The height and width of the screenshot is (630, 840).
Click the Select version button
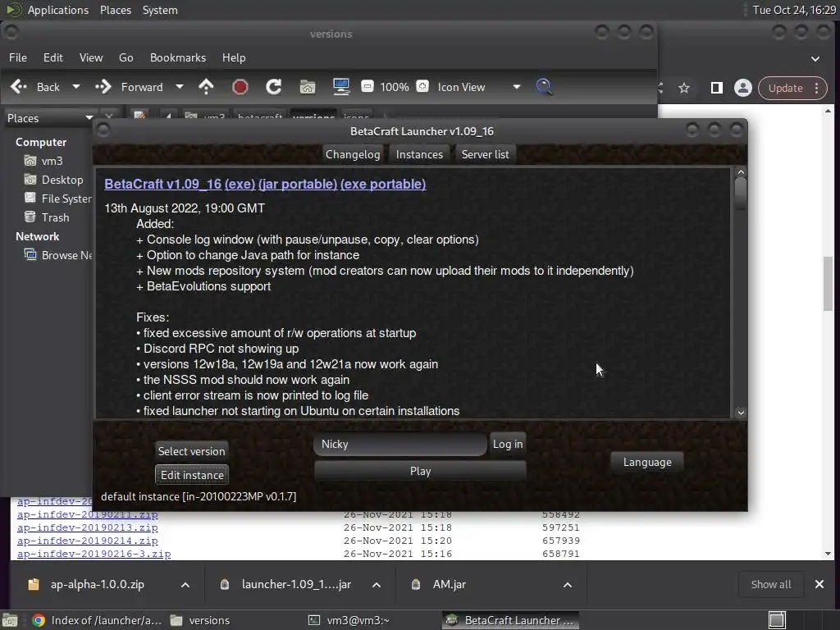tap(191, 451)
